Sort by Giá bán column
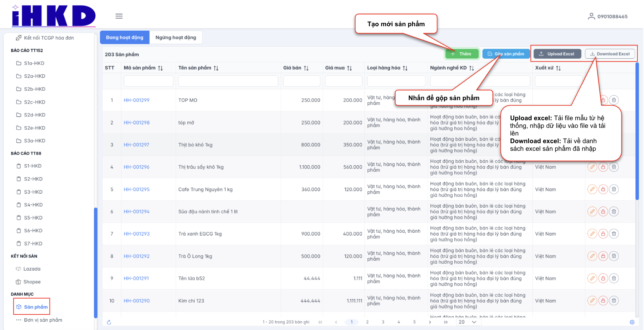Screen dimensions: 644x330 306,68
